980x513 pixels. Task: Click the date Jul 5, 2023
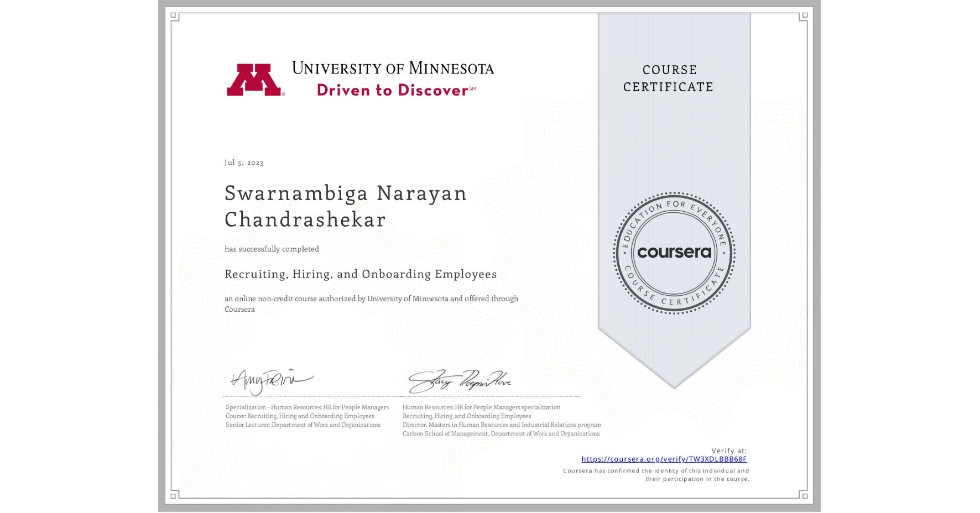click(243, 163)
